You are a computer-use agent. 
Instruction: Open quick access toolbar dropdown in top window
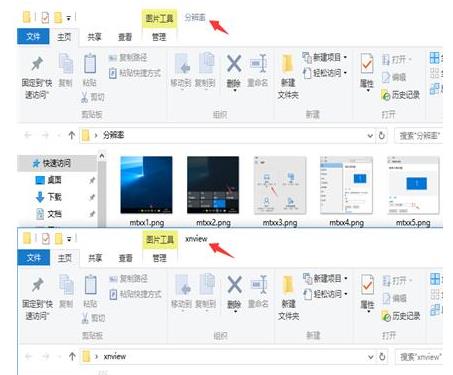[68, 18]
